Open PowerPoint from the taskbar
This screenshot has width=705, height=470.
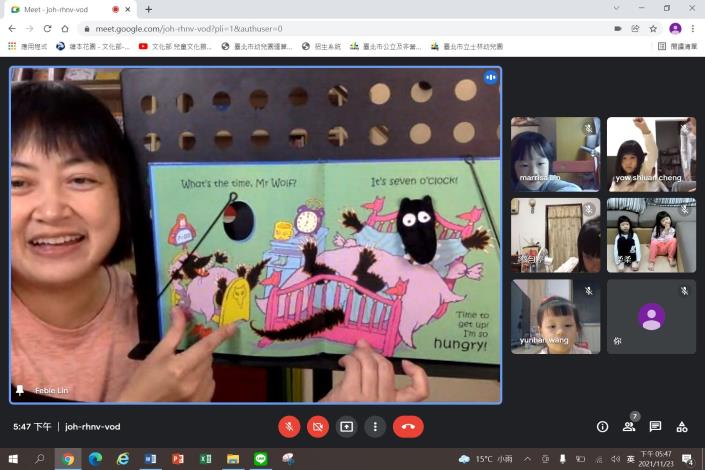(178, 459)
